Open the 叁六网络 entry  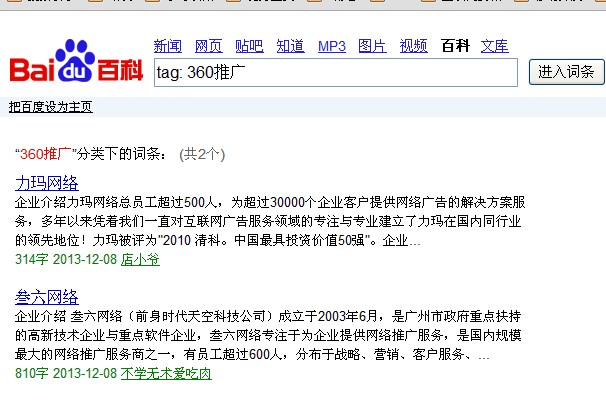pyautogui.click(x=47, y=297)
